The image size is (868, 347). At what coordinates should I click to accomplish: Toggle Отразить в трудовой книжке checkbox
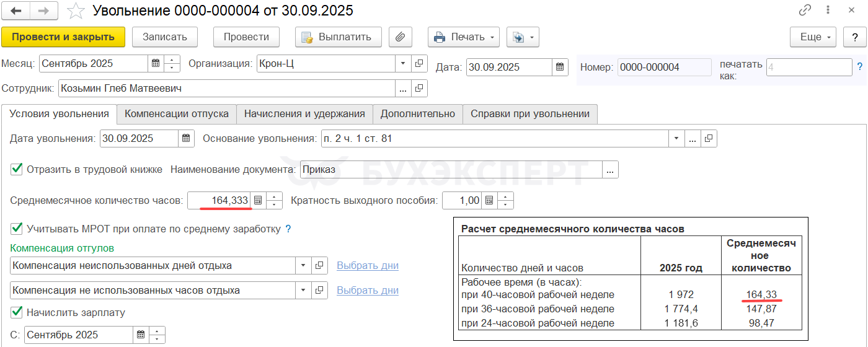point(17,169)
